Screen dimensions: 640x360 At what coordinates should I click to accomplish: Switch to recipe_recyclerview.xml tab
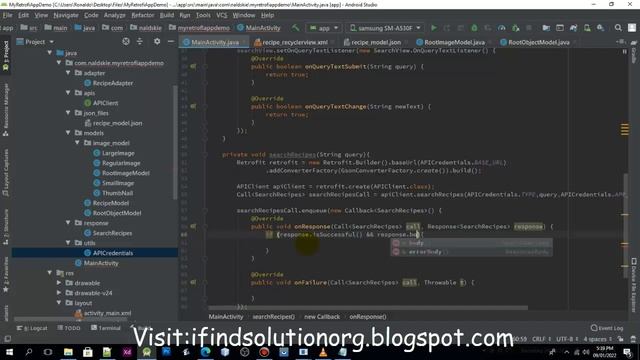pos(294,42)
